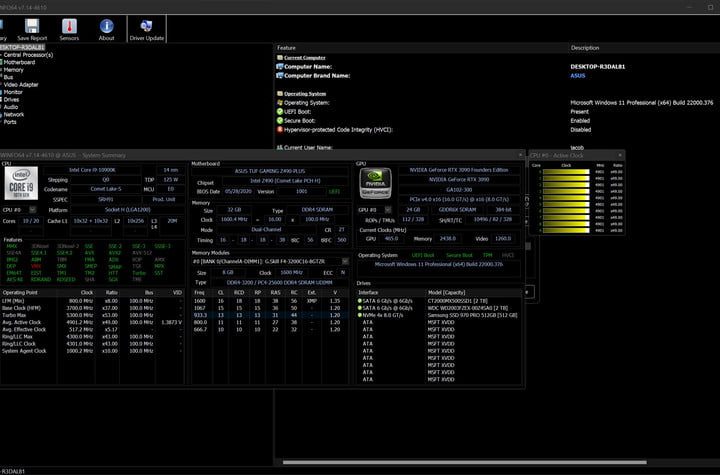Screen dimensions: 720x475
Task: Close the CPU #0 Active Clock window
Action: [x=619, y=155]
